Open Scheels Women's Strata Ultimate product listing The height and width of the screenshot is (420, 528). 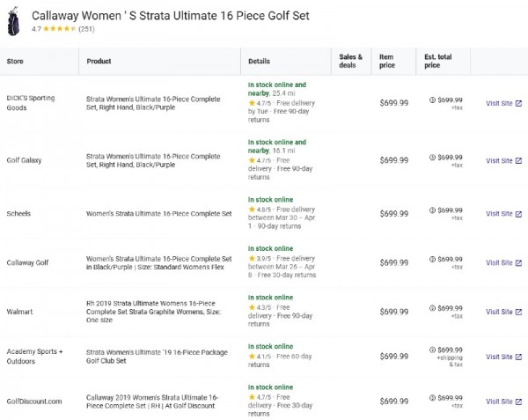158,214
